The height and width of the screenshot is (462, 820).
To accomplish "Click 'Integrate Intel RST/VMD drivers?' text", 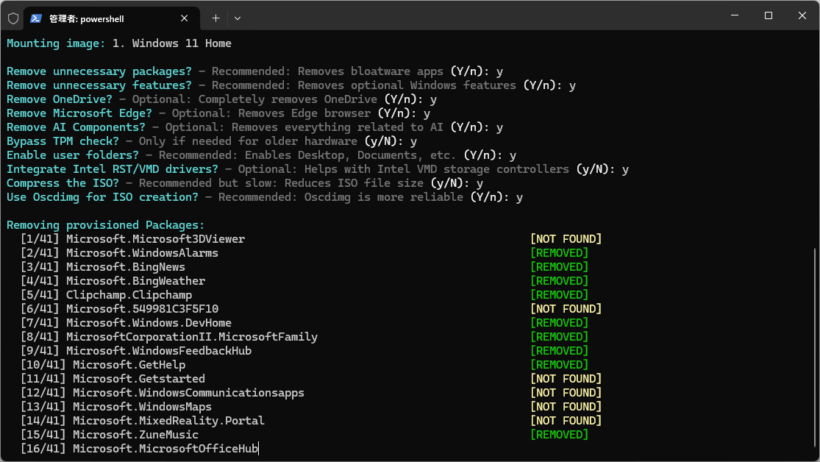I will point(112,169).
